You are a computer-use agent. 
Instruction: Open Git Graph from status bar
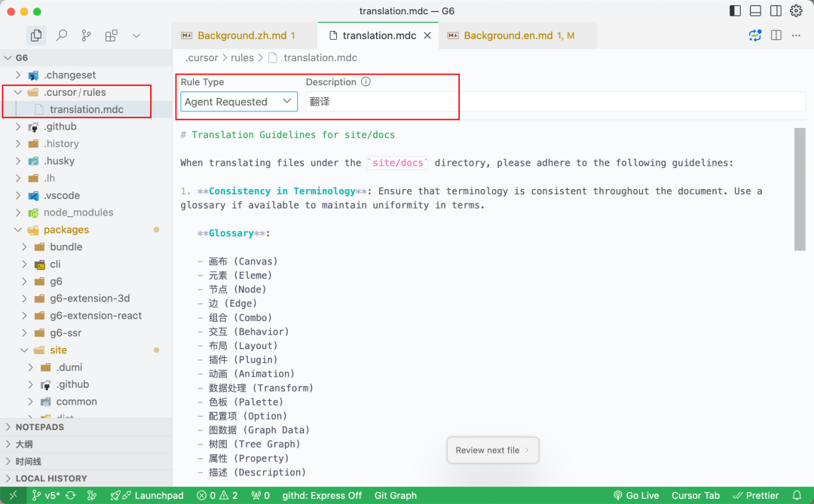pyautogui.click(x=396, y=495)
